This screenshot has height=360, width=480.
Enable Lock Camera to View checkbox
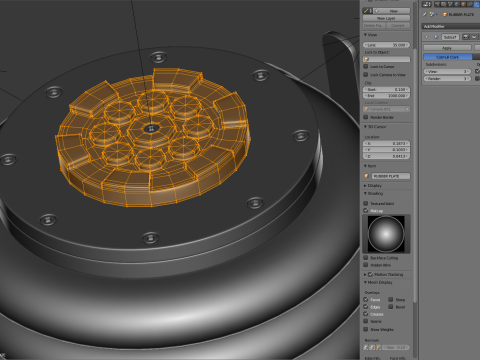pyautogui.click(x=366, y=74)
